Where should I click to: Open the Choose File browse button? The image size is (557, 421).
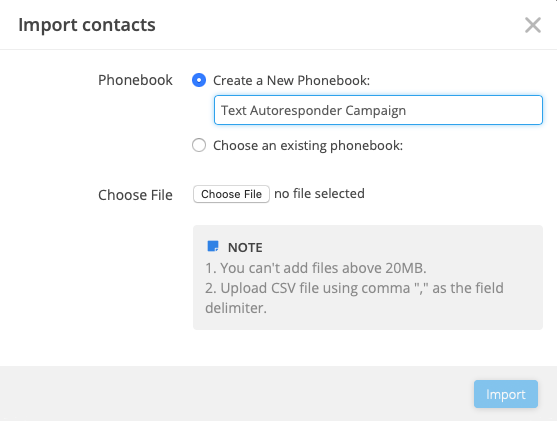pyautogui.click(x=231, y=194)
